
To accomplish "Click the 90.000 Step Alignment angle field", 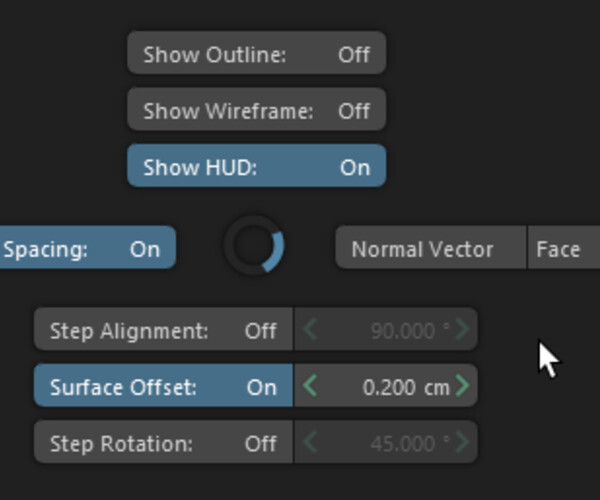I will 402,330.
